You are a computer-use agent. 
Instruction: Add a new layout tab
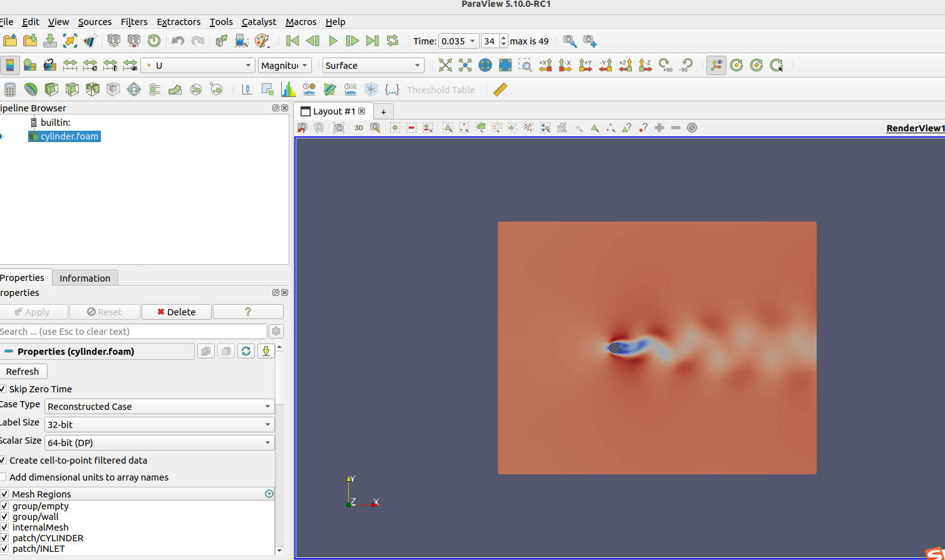(383, 111)
